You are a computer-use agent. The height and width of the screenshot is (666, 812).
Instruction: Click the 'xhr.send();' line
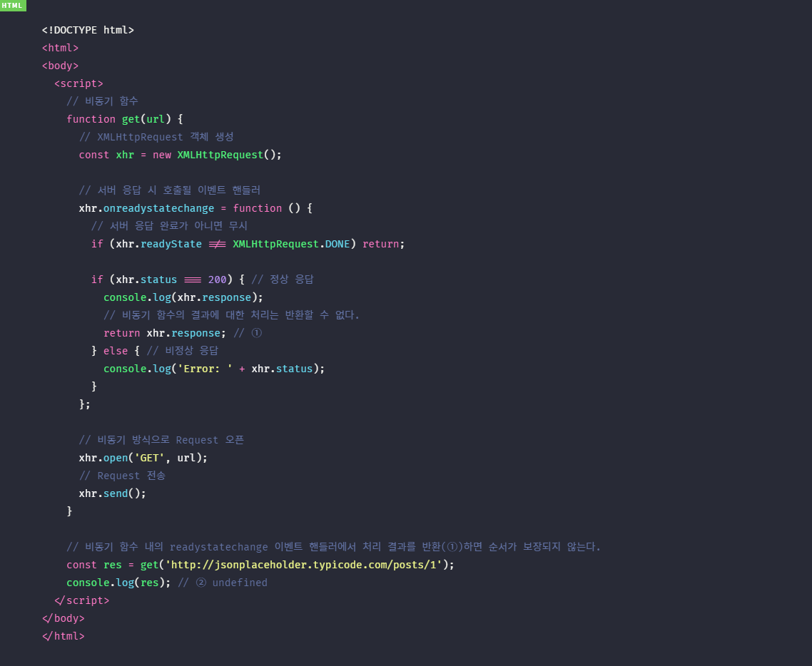point(112,493)
